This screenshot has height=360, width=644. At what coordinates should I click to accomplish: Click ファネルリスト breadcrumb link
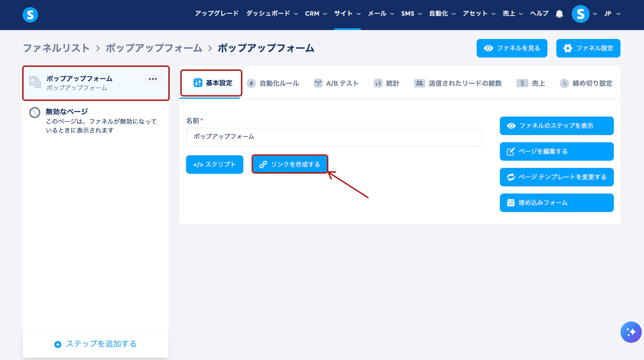[x=56, y=48]
